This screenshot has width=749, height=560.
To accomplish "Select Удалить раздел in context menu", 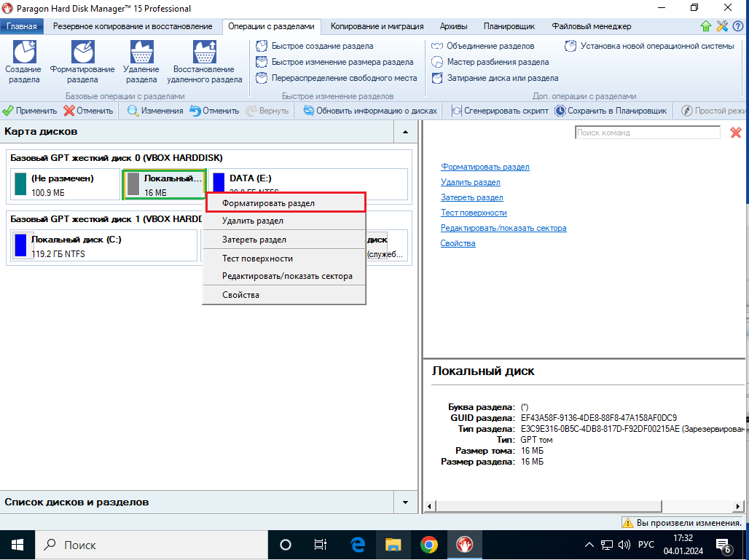I will click(284, 221).
